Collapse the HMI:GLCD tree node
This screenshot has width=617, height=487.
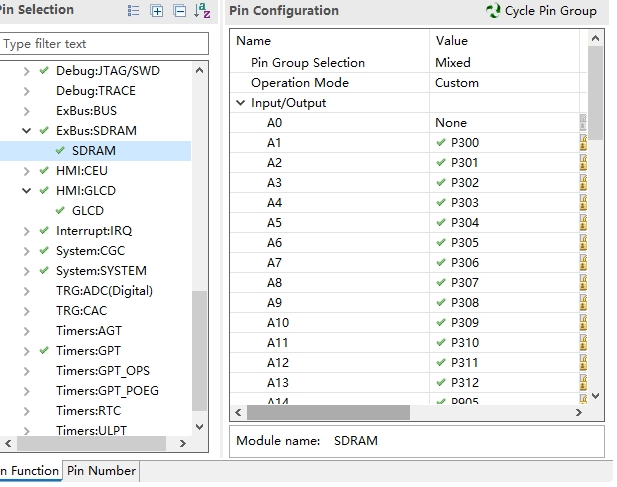pyautogui.click(x=26, y=191)
